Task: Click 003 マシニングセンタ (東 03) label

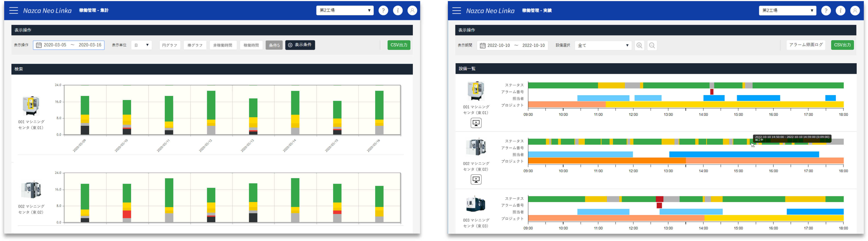Action: [x=476, y=223]
